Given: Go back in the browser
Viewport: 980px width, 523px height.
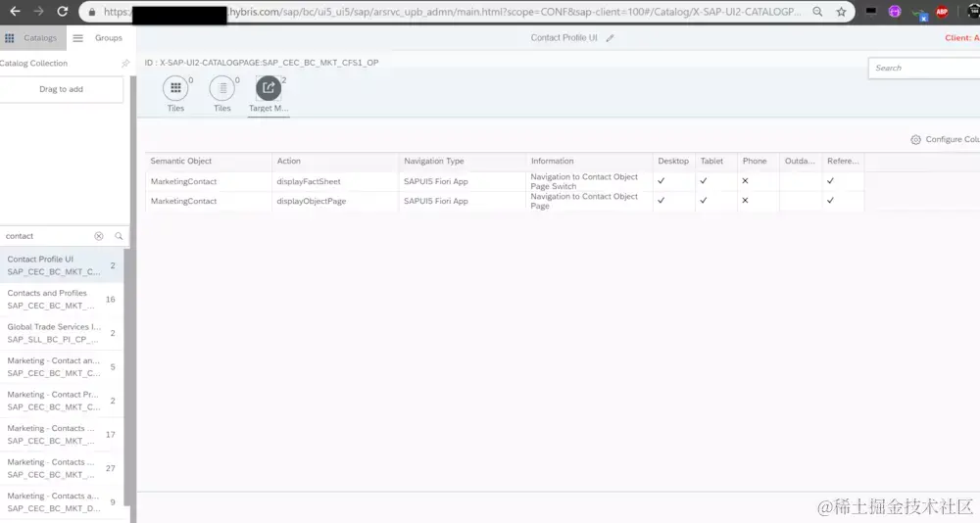Looking at the screenshot, I should coord(15,11).
